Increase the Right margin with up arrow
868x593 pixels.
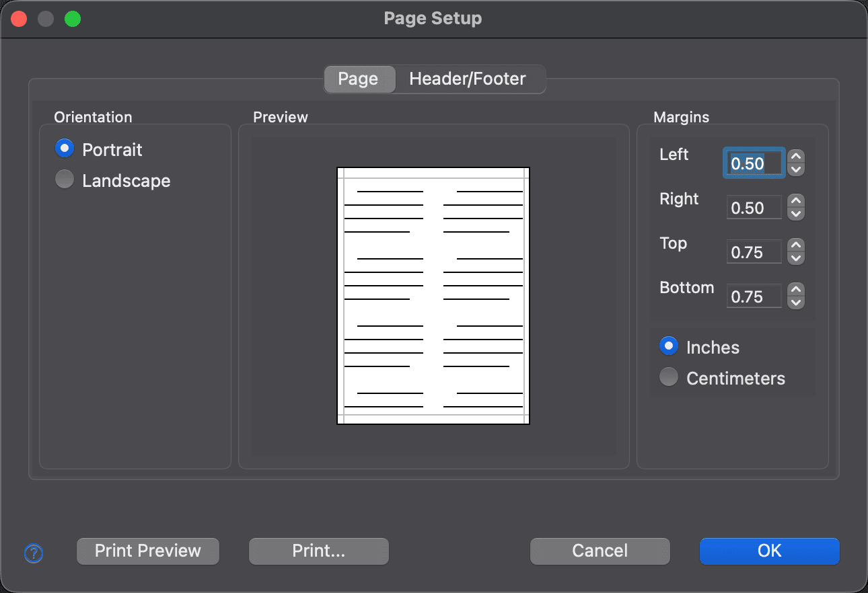796,200
